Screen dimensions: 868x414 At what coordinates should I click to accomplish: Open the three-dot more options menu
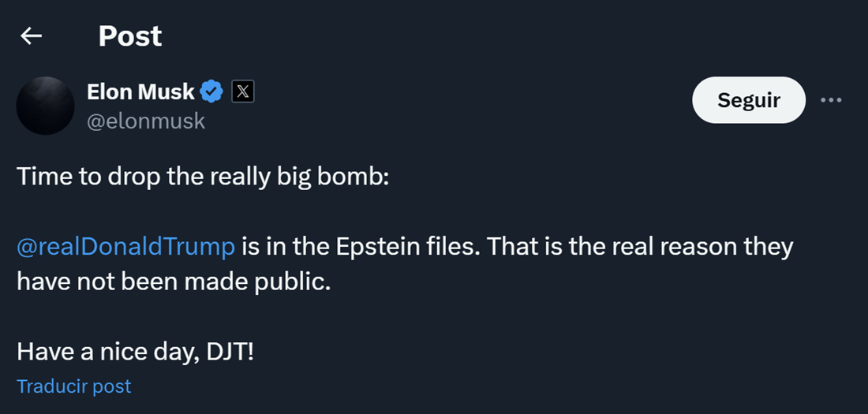click(832, 100)
